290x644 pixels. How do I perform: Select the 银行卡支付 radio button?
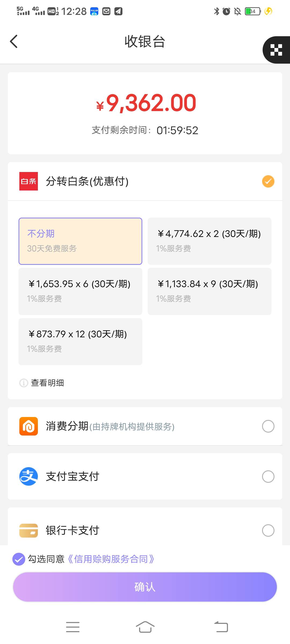coord(268,530)
